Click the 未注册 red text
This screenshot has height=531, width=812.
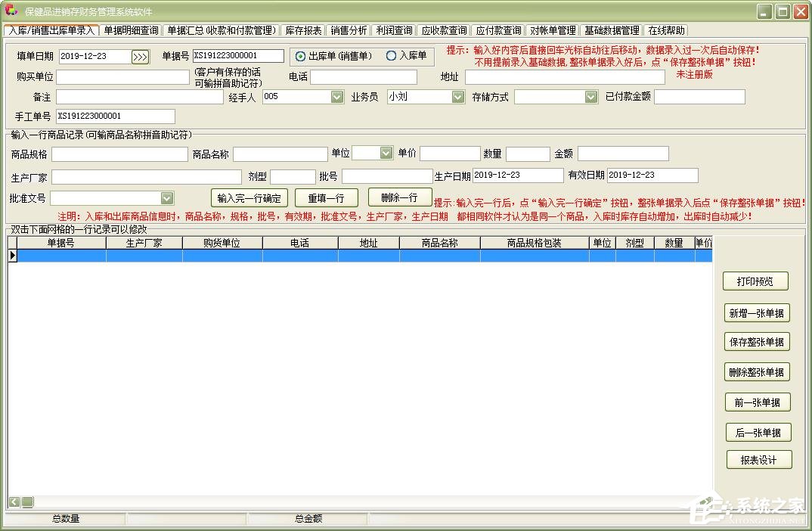click(694, 74)
